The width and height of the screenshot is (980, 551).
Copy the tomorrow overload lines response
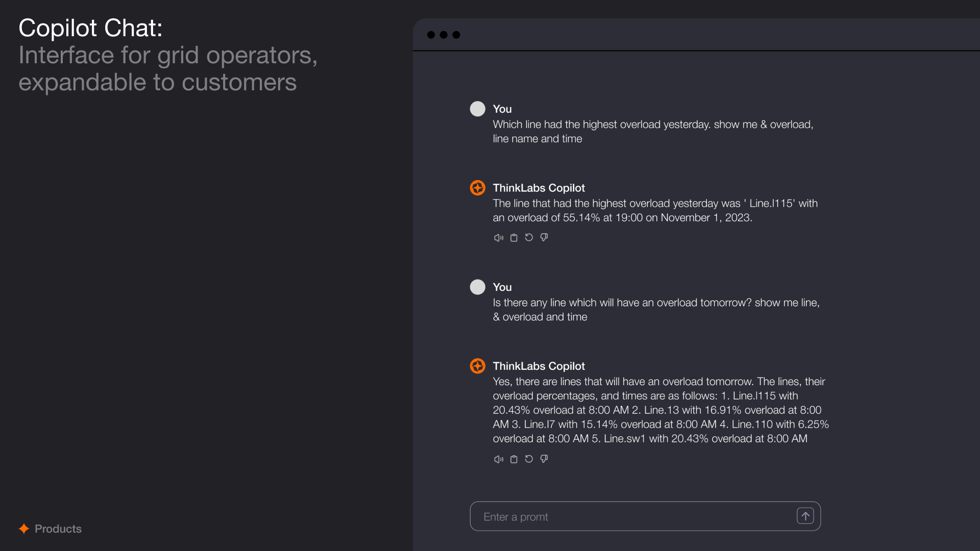[x=514, y=459]
